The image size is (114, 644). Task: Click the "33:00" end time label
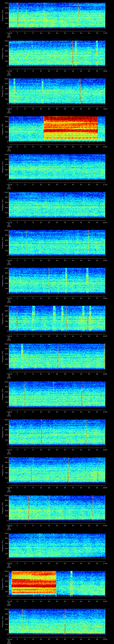click(105, 639)
